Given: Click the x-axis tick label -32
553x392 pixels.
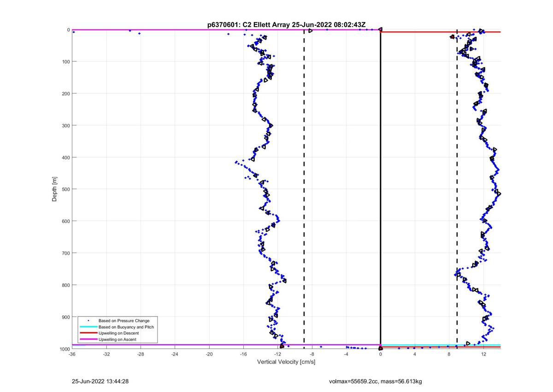Looking at the screenshot, I should click(x=106, y=354).
